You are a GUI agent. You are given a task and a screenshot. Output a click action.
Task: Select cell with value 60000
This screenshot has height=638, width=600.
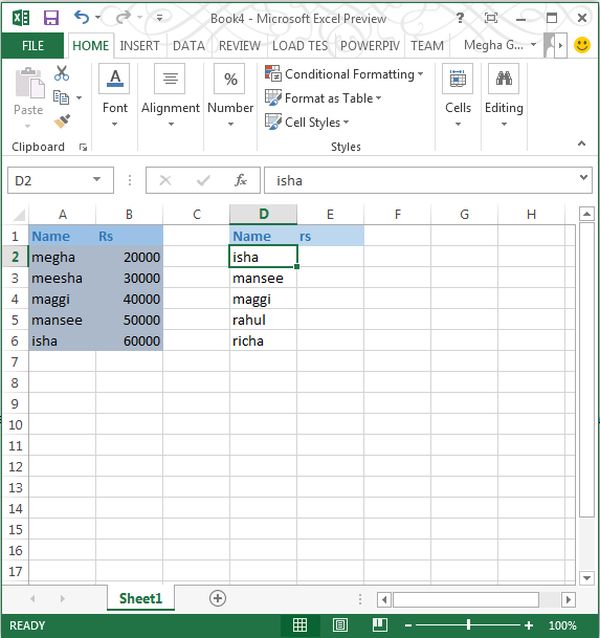tap(129, 341)
